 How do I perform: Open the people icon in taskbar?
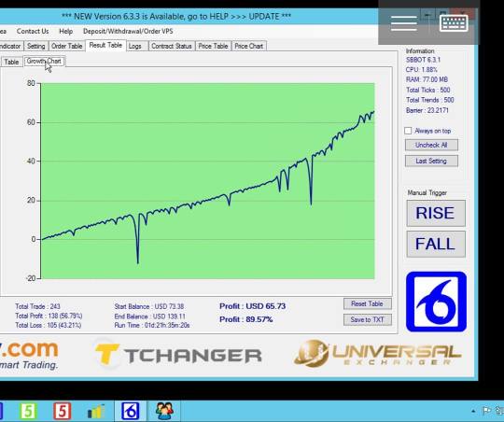point(164,411)
